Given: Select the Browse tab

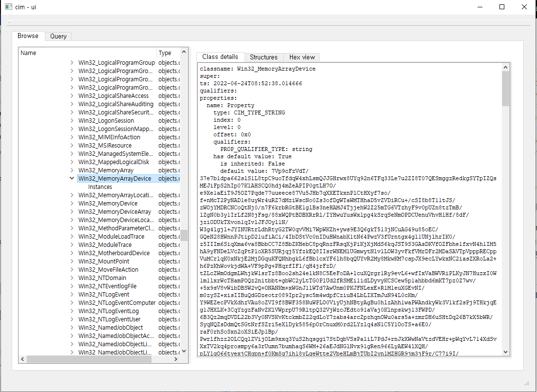Looking at the screenshot, I should tap(28, 36).
